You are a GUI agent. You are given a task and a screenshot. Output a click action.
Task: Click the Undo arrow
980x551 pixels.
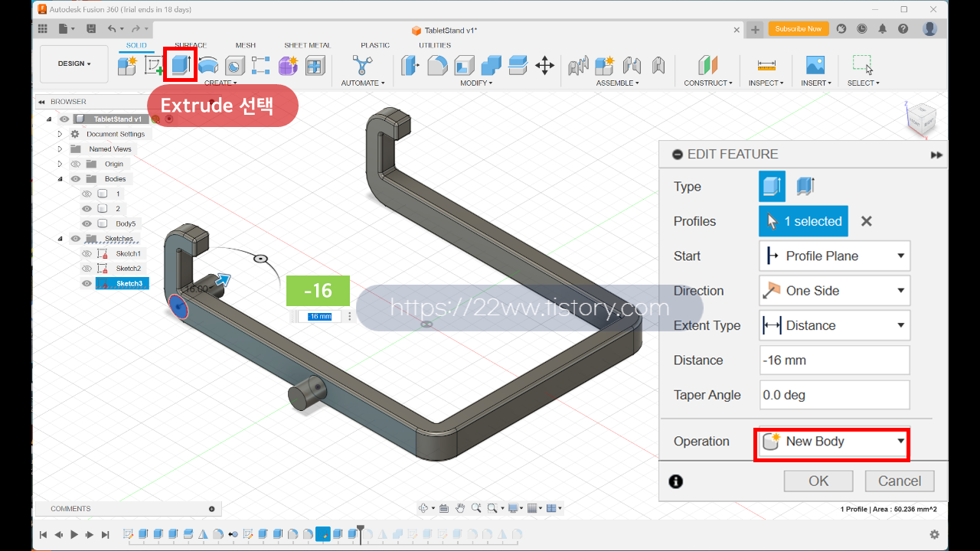(x=112, y=29)
